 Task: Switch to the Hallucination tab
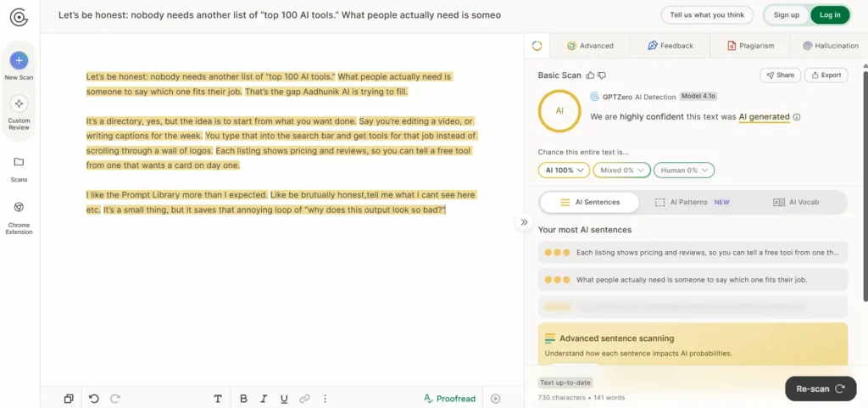pyautogui.click(x=831, y=46)
